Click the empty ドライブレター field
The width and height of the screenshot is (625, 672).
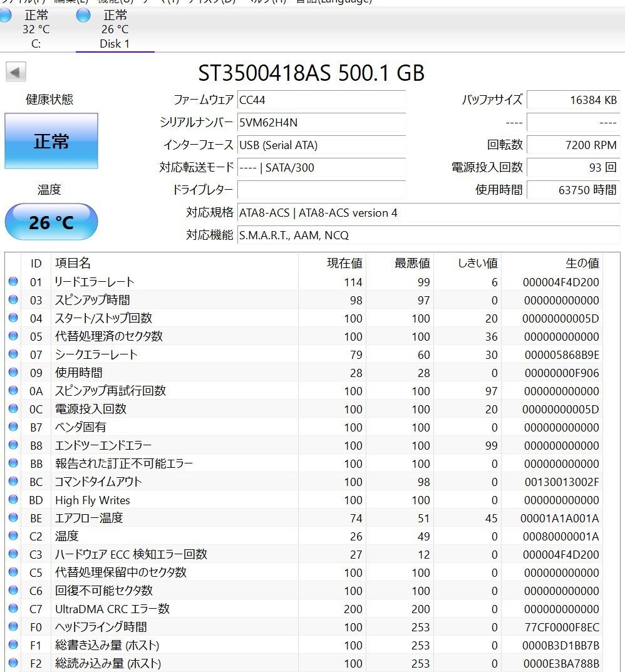pyautogui.click(x=321, y=190)
